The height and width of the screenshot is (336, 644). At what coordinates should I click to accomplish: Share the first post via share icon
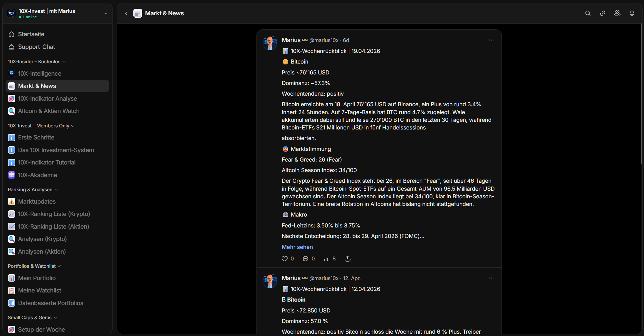pos(347,259)
